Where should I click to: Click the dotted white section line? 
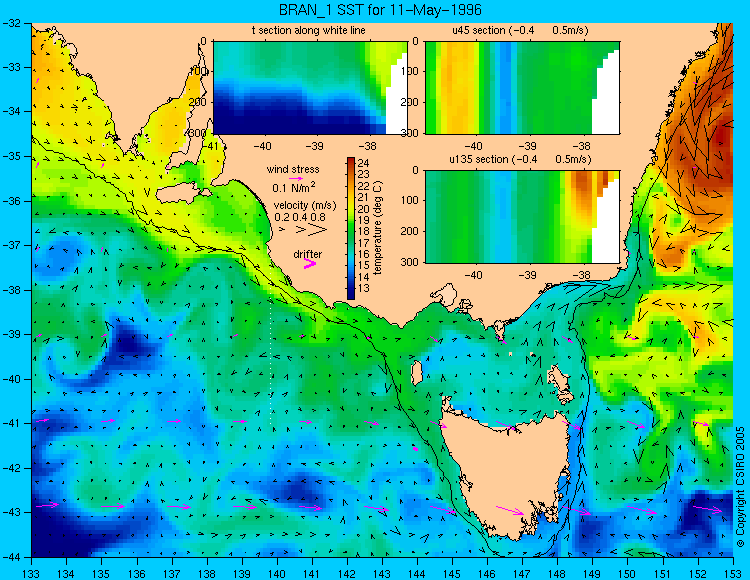(271, 348)
